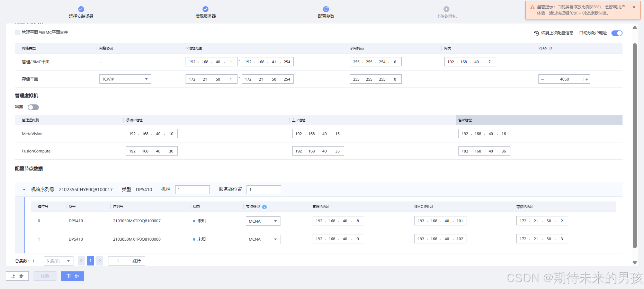Click slot 1 storage IP 172.21.50.3
This screenshot has height=289, width=644.
point(542,239)
